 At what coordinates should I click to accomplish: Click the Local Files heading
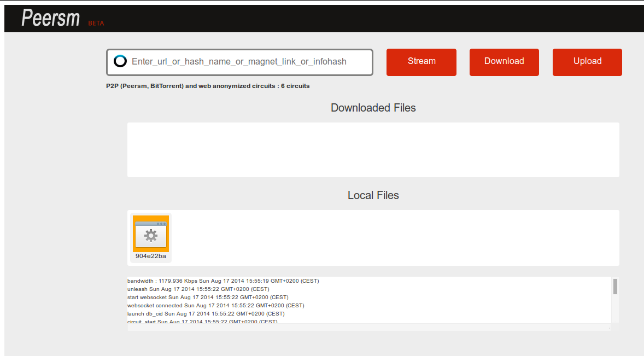click(x=373, y=195)
